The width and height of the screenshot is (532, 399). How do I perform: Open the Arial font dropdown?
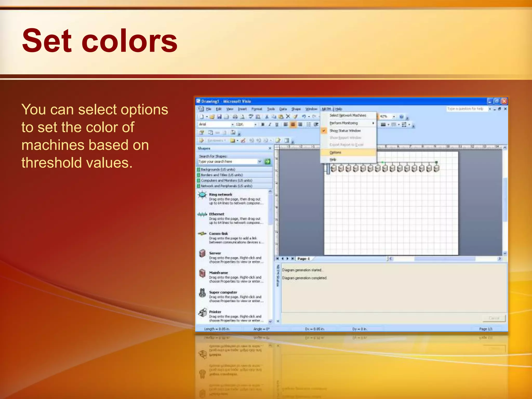coord(232,125)
